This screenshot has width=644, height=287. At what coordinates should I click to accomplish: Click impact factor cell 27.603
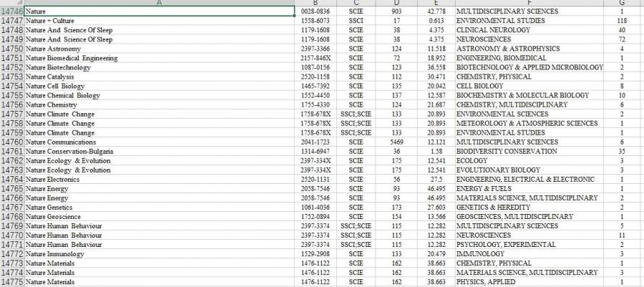436,208
